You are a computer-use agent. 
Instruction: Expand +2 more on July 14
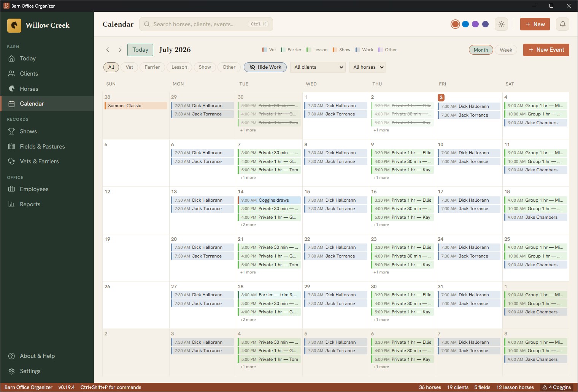(248, 225)
